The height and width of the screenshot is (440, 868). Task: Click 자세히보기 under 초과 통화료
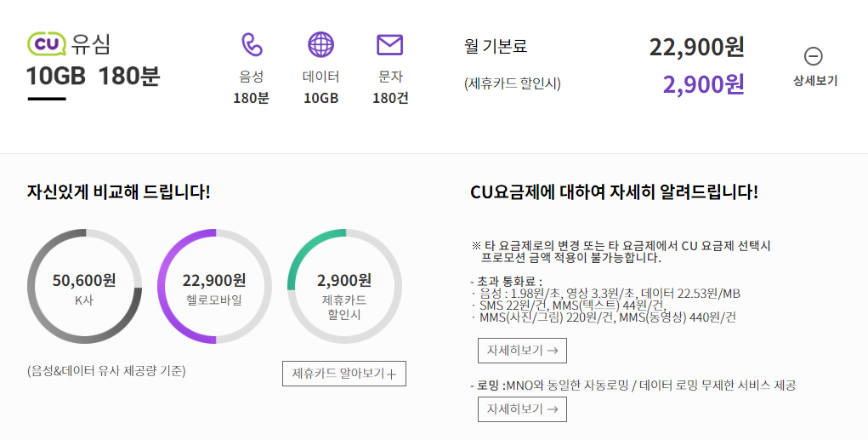(x=522, y=351)
